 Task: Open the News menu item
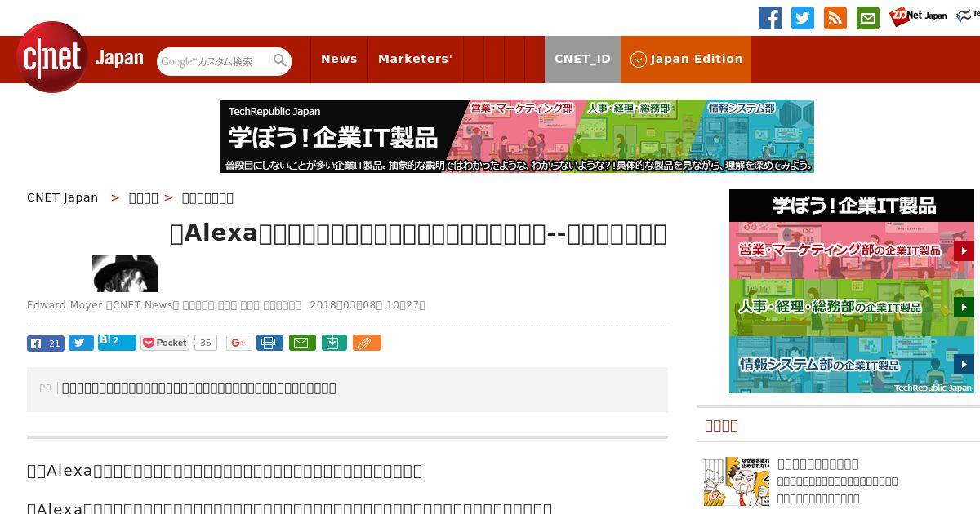pyautogui.click(x=339, y=59)
